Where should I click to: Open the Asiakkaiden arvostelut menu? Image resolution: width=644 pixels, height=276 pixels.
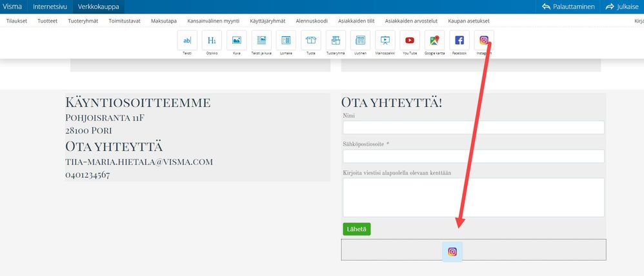pyautogui.click(x=411, y=21)
